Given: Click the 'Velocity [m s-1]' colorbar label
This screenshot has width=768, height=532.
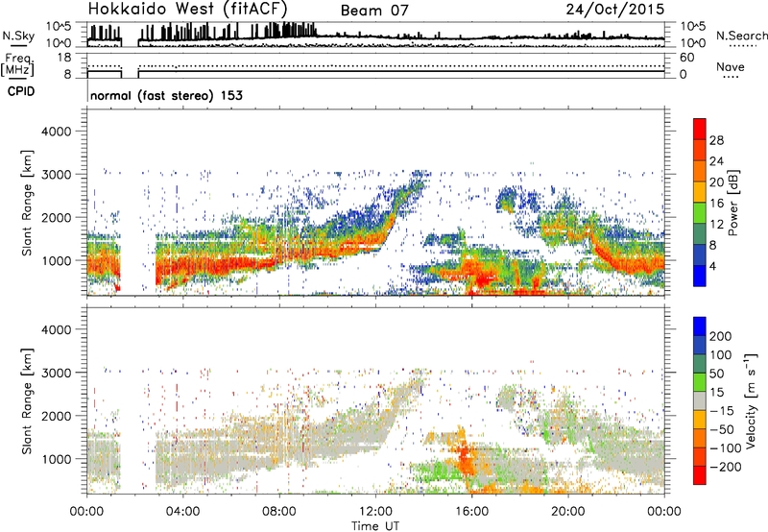Looking at the screenshot, I should 751,400.
